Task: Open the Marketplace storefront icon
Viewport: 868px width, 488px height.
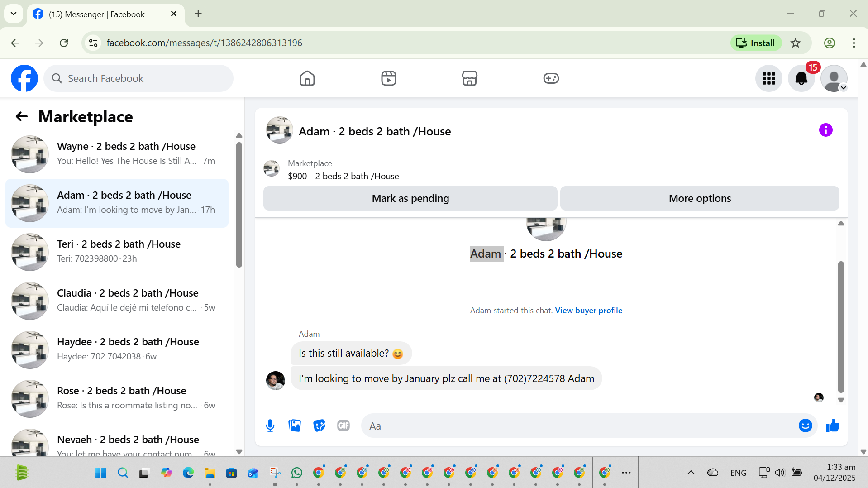Action: pos(470,78)
